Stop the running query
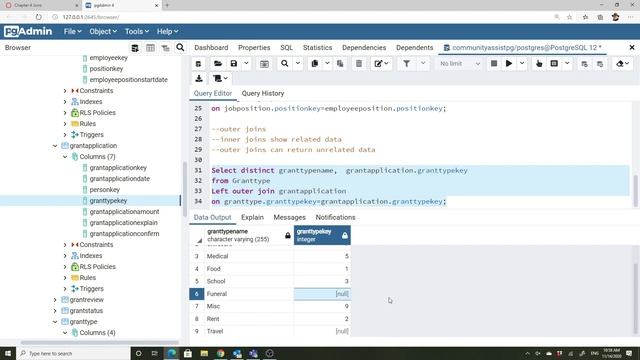 (x=493, y=64)
